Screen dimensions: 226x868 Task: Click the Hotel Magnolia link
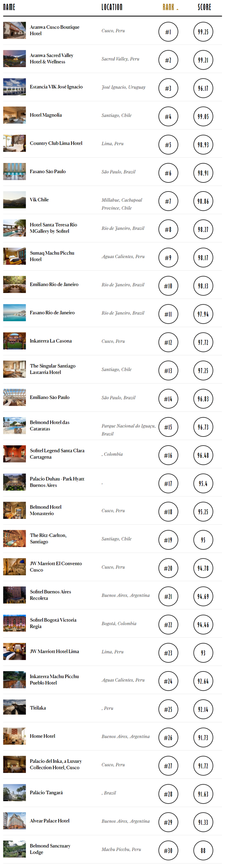(45, 115)
